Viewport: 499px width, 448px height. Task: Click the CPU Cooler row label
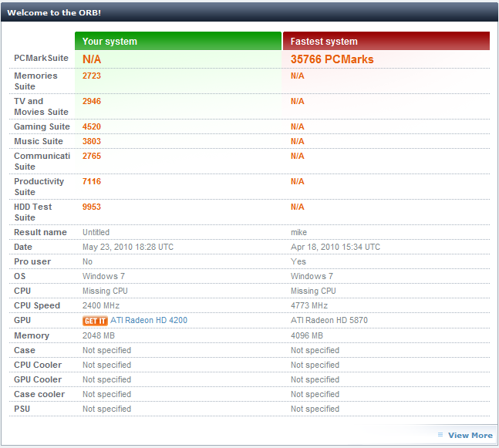point(38,365)
